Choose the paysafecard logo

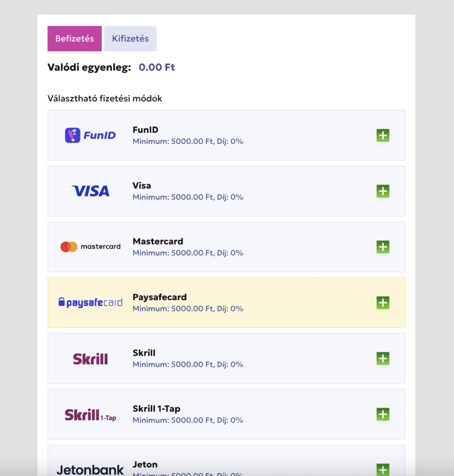click(90, 302)
